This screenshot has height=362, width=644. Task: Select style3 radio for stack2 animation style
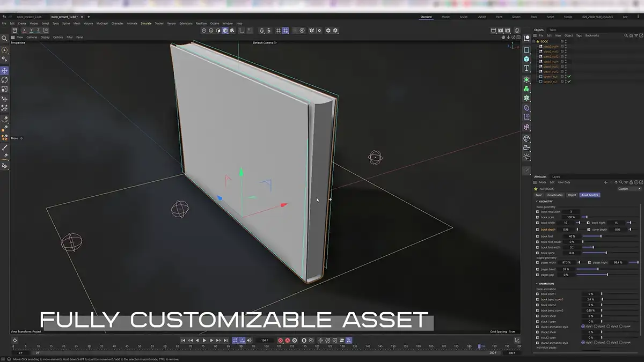click(x=608, y=342)
